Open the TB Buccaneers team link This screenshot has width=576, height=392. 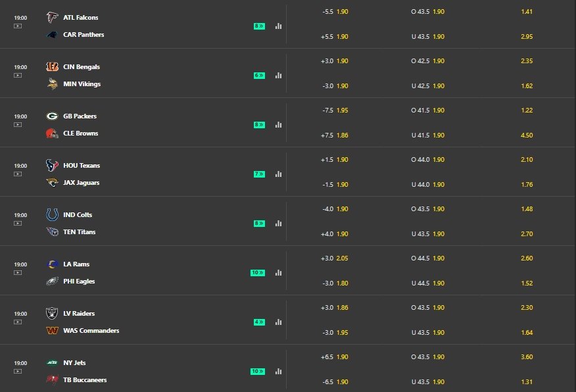85,380
